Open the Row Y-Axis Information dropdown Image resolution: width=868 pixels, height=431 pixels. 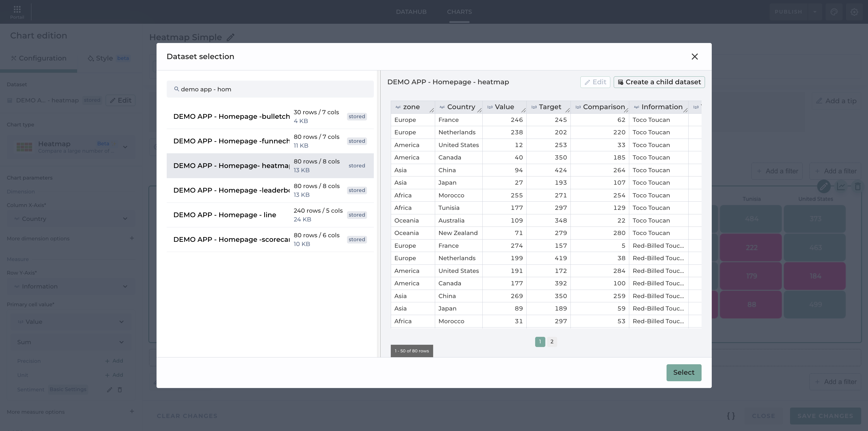click(71, 286)
